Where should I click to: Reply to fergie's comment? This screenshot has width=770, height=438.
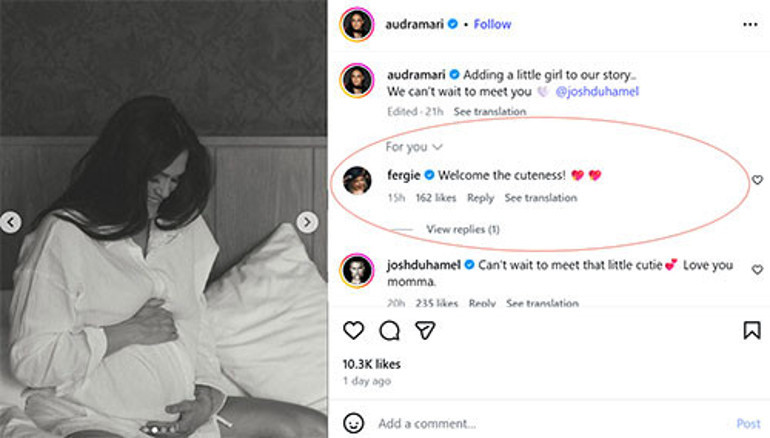[x=480, y=198]
